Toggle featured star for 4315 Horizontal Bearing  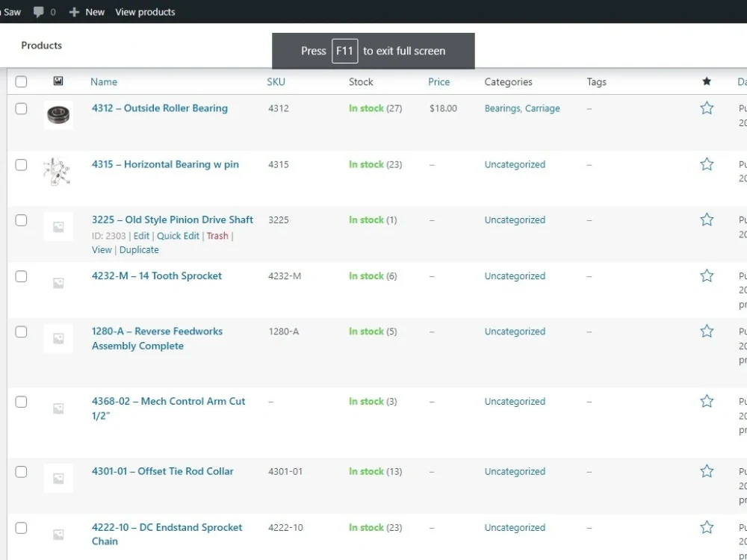(707, 164)
